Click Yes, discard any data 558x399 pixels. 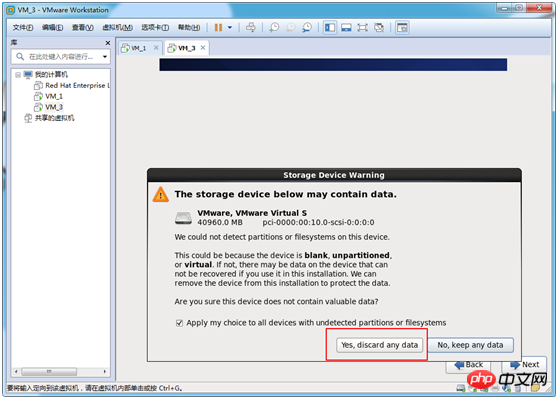click(x=379, y=345)
